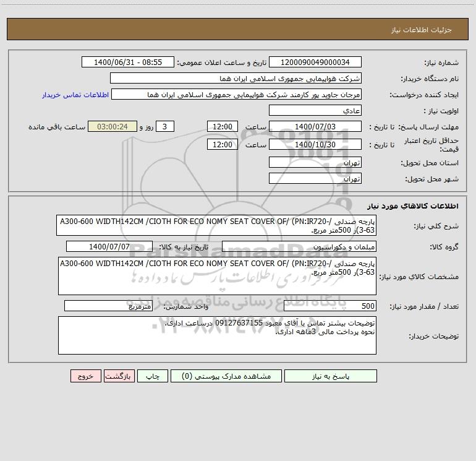Click the unit field 'مترمربع'

point(108,306)
